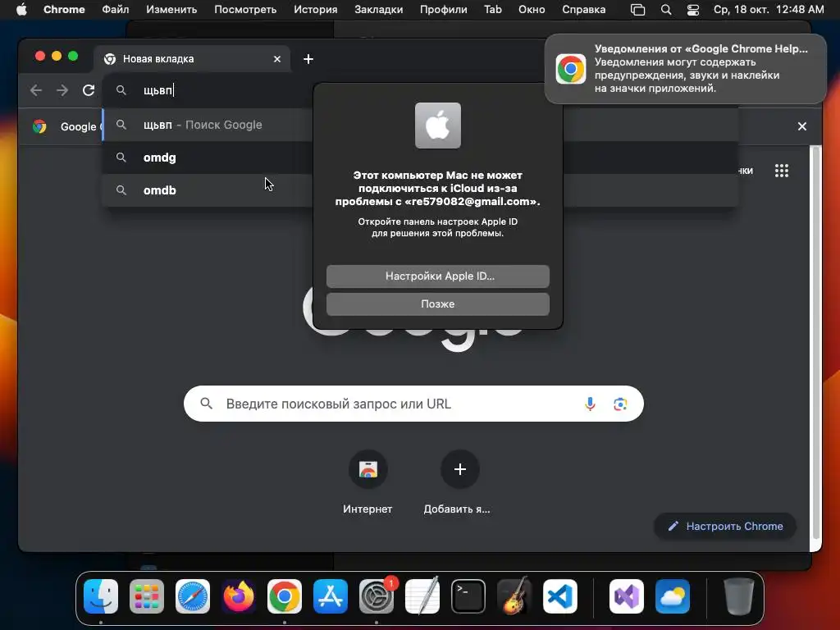Image resolution: width=840 pixels, height=630 pixels.
Task: Open the Профили menu
Action: click(x=444, y=10)
